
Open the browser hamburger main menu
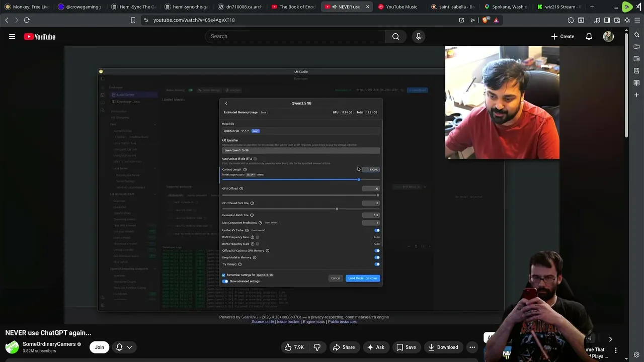pos(636,20)
